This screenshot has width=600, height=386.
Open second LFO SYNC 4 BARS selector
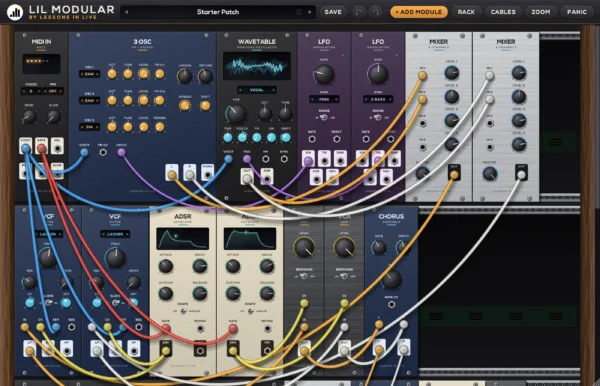(x=378, y=99)
